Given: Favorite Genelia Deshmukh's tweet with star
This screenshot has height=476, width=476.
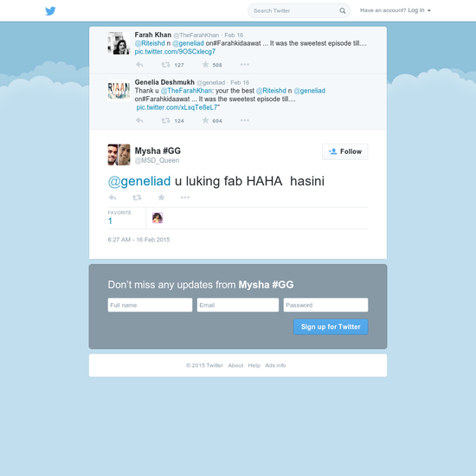Looking at the screenshot, I should [205, 120].
